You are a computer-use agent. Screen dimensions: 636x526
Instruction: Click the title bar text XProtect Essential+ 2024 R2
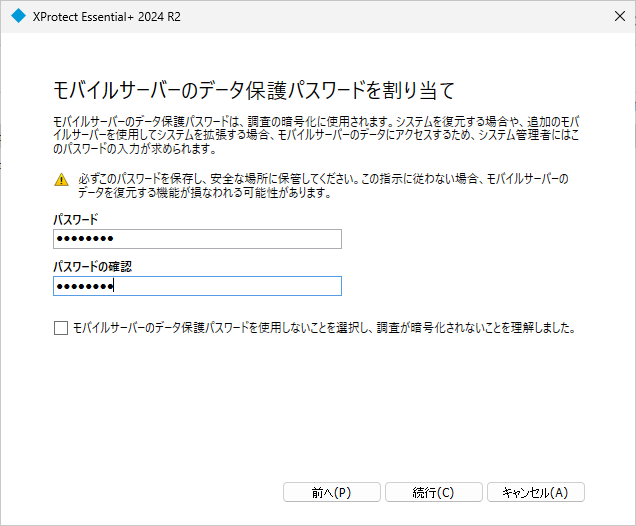point(107,17)
